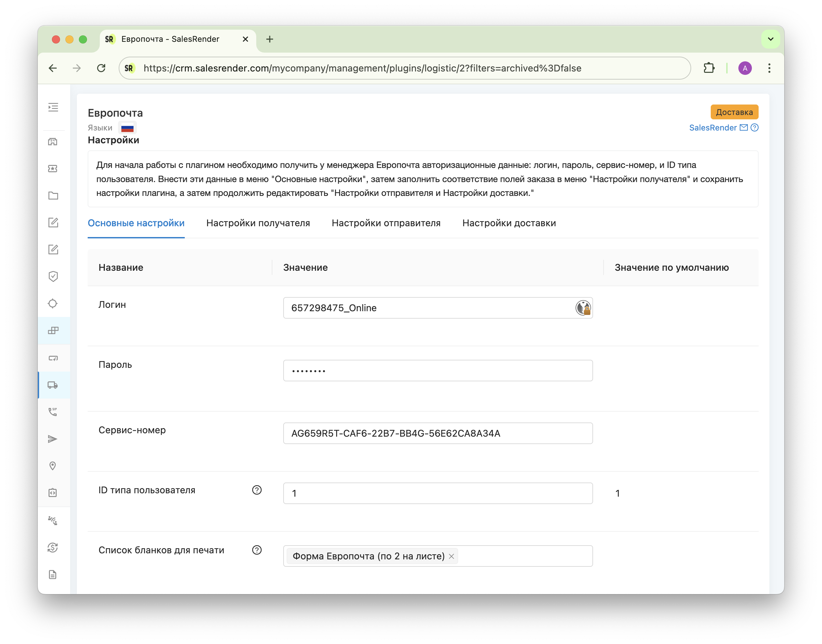Click the password manager icon in Логин field
Viewport: 822px width, 644px height.
pos(583,308)
